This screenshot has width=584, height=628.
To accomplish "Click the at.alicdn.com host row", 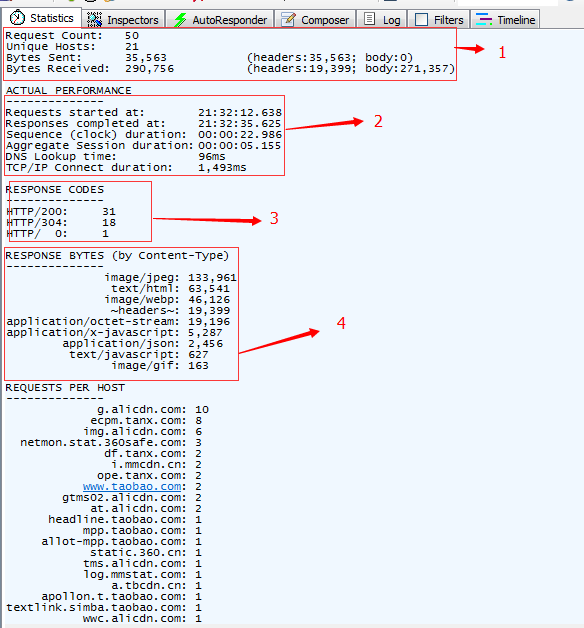I will 146,509.
